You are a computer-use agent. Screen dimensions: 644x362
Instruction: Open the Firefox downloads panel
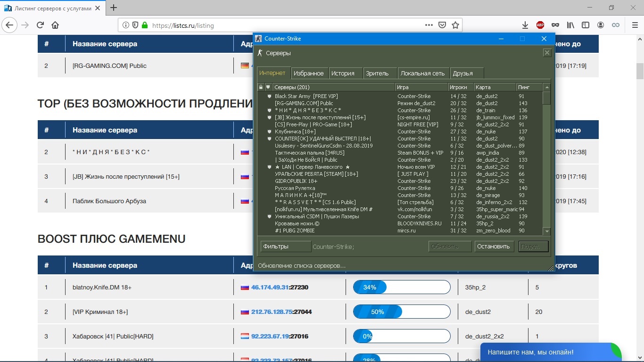525,25
